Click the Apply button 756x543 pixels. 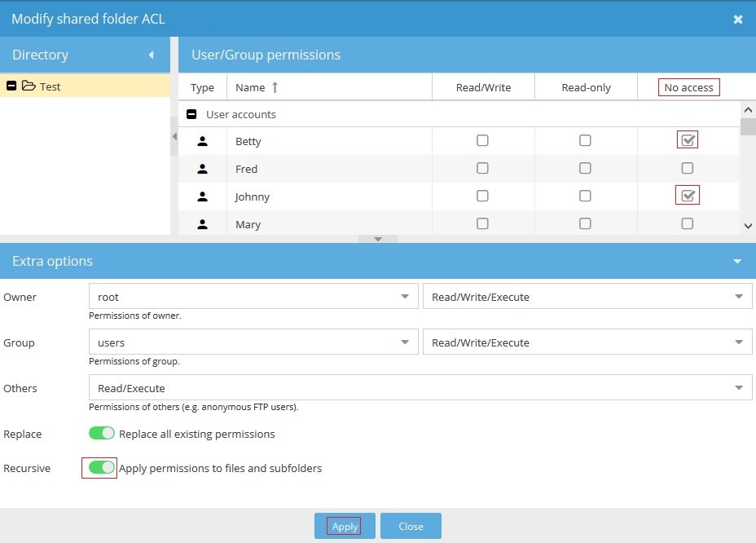point(345,527)
